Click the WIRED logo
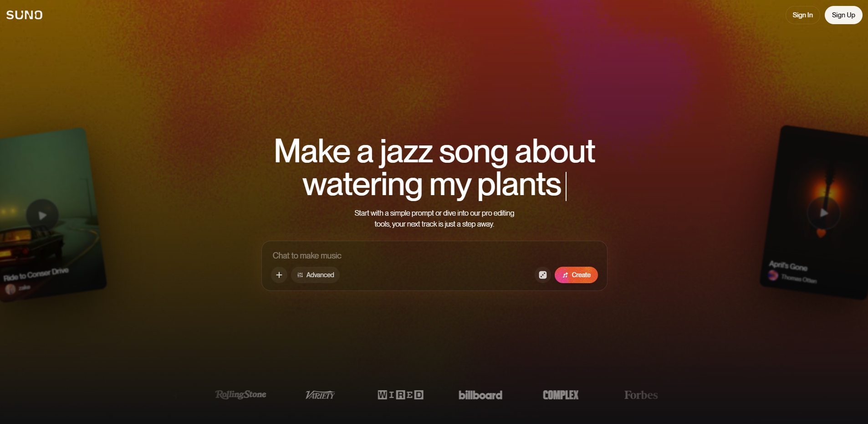868x424 pixels. click(x=400, y=395)
